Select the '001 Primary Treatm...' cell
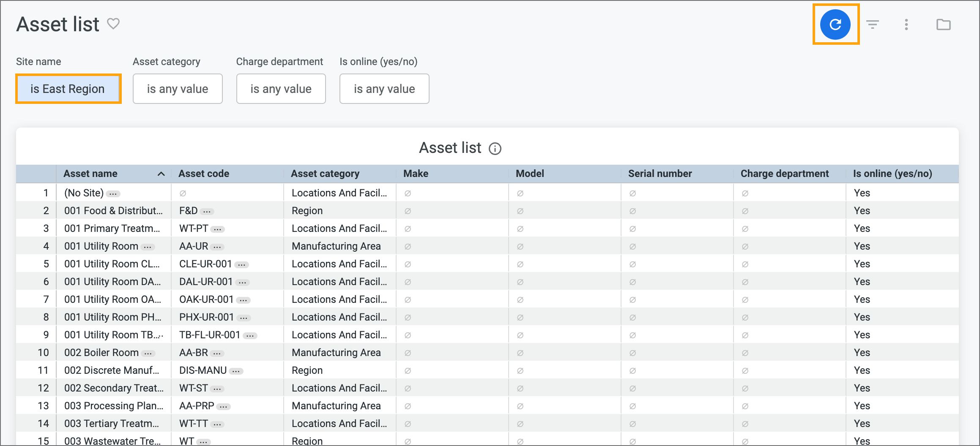Image resolution: width=980 pixels, height=446 pixels. tap(113, 228)
